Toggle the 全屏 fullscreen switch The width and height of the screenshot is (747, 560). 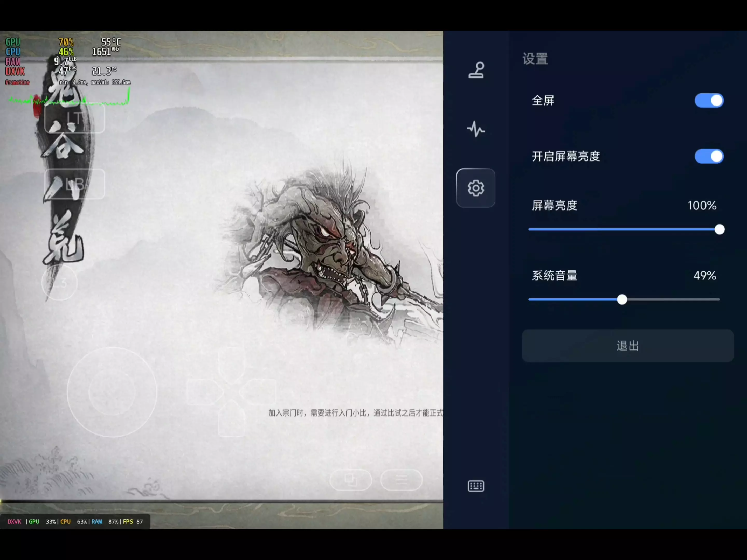click(x=709, y=101)
